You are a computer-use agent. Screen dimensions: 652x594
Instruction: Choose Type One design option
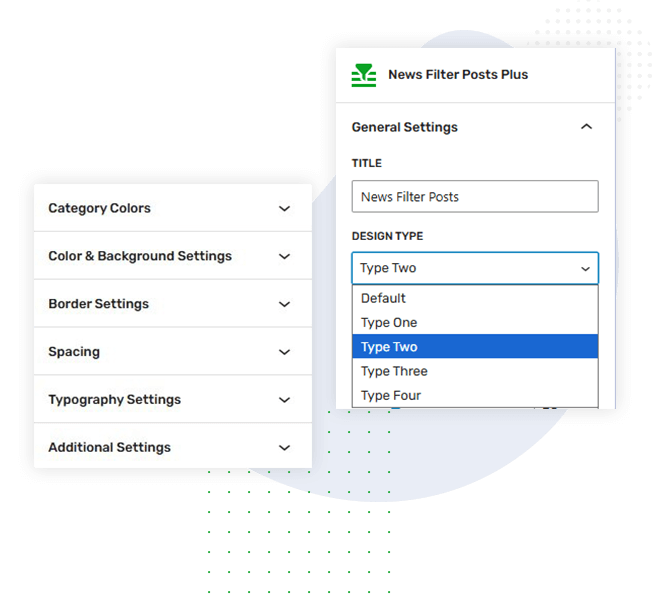(x=389, y=323)
